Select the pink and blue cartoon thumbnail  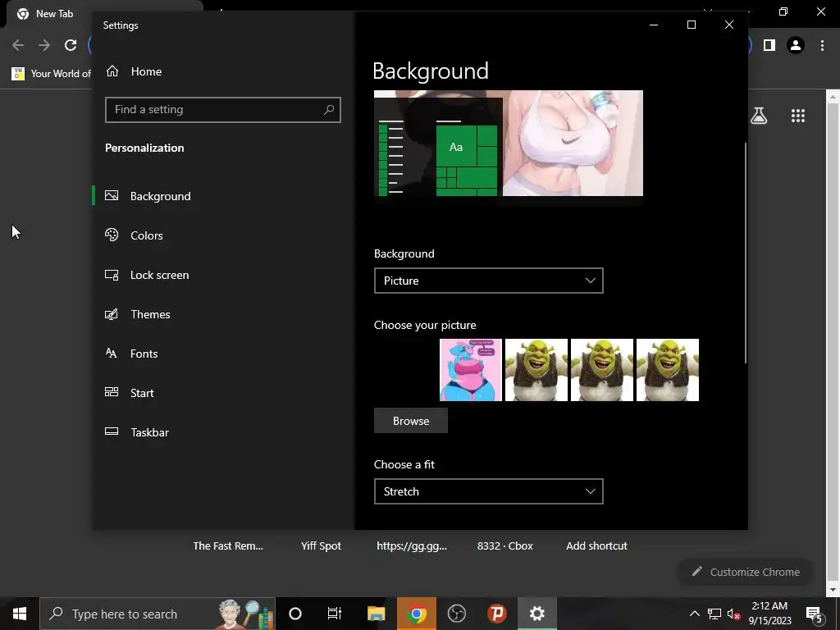(471, 370)
